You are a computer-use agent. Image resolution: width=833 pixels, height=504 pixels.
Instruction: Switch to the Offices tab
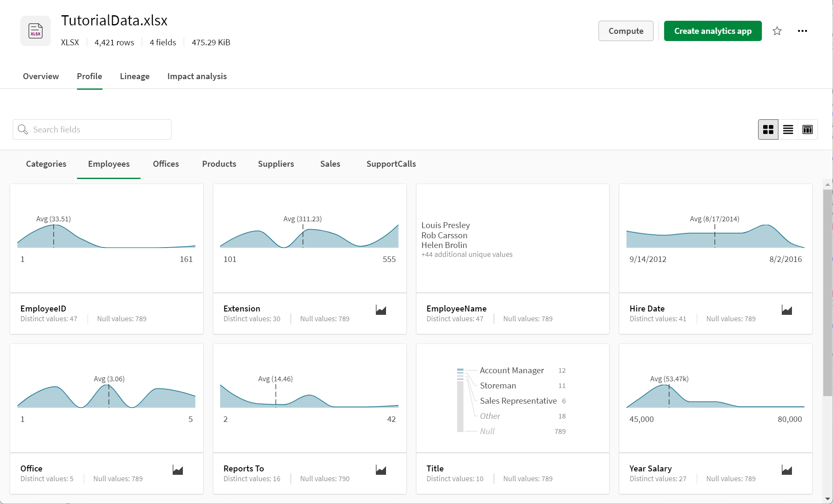pos(165,164)
